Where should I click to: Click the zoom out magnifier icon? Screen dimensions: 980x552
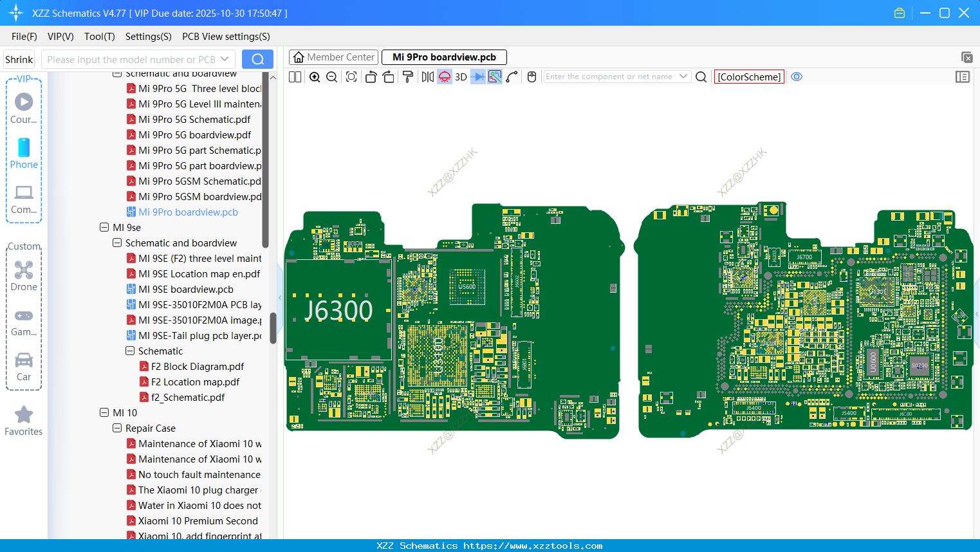coord(332,77)
